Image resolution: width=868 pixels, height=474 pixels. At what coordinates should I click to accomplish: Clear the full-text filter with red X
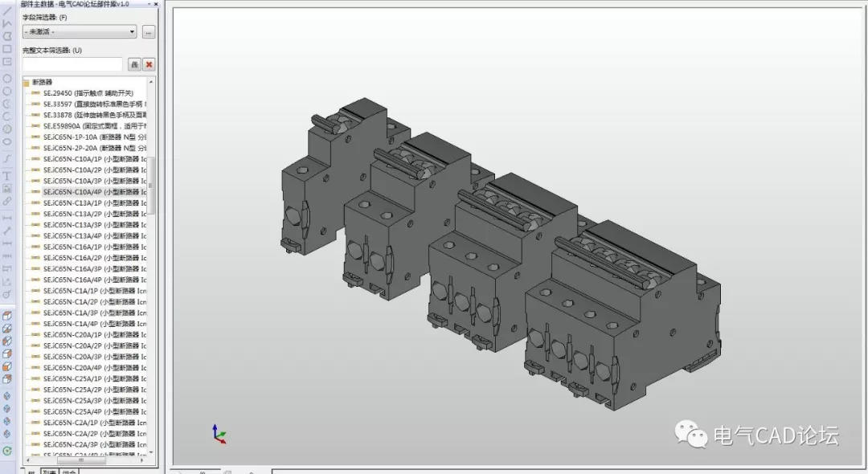click(149, 64)
